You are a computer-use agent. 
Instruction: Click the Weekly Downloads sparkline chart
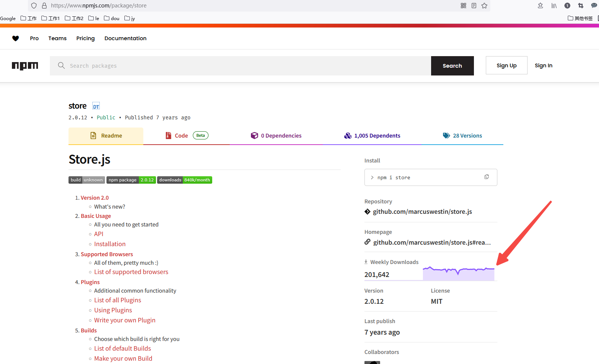coord(459,273)
